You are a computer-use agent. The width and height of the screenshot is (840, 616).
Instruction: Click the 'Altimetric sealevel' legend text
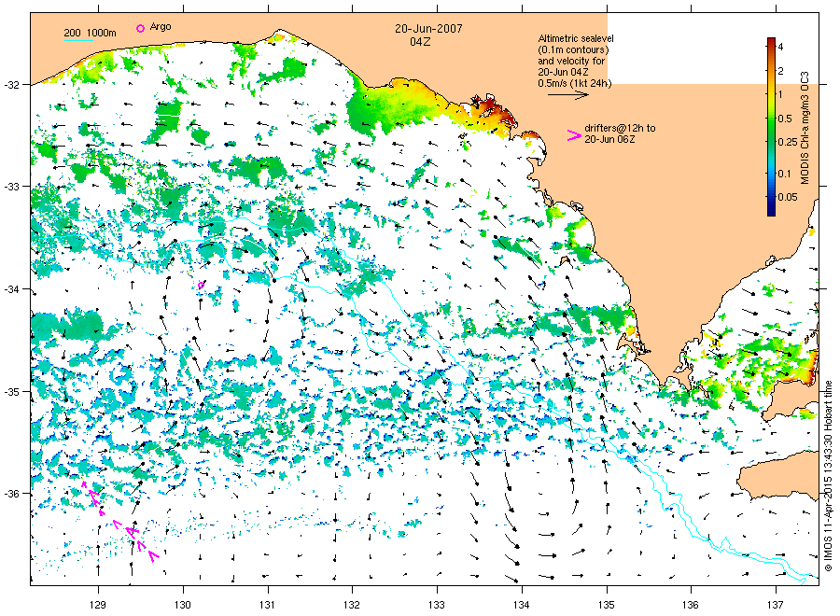coord(576,38)
